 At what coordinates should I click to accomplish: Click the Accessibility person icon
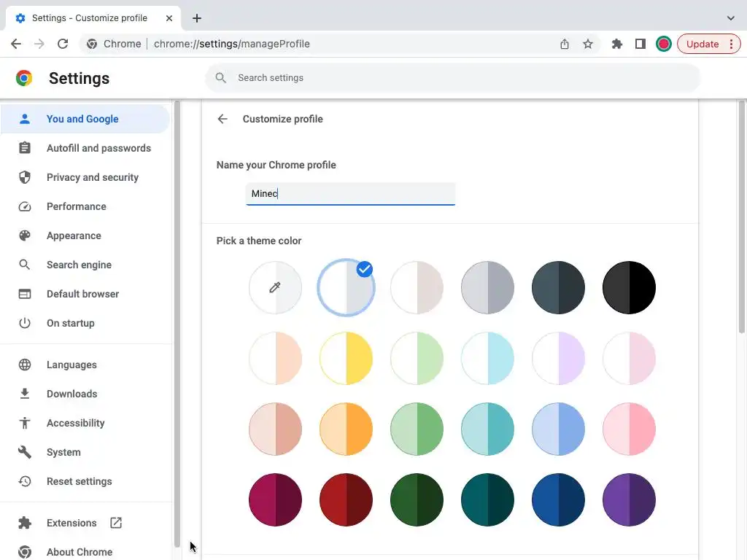(x=25, y=423)
